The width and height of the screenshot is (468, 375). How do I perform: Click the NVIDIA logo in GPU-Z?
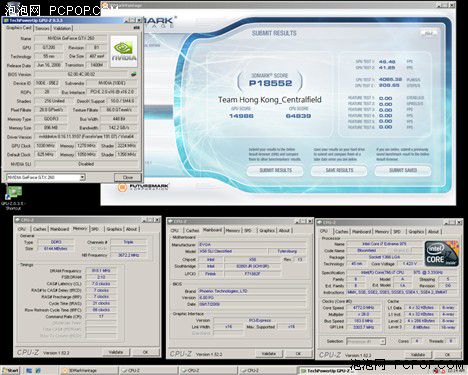point(124,51)
